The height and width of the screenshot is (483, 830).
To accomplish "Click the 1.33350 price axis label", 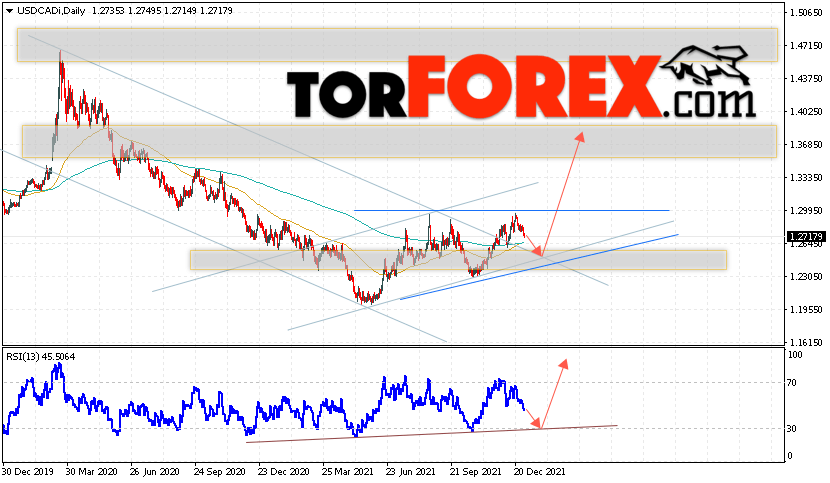I will (806, 178).
